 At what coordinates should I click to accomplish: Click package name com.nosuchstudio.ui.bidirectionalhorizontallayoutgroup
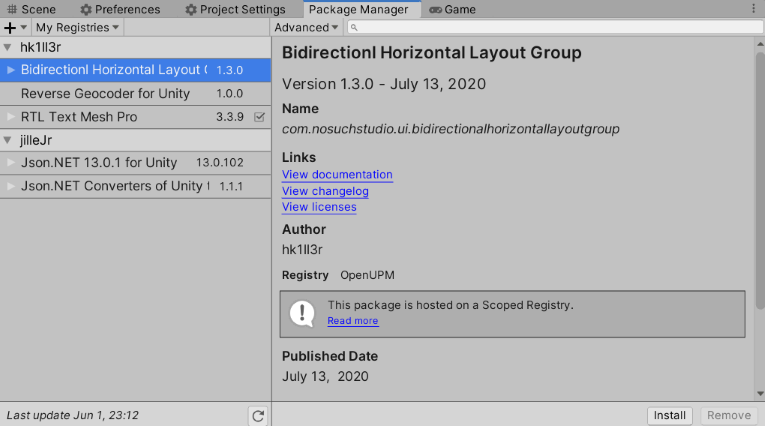[x=450, y=129]
